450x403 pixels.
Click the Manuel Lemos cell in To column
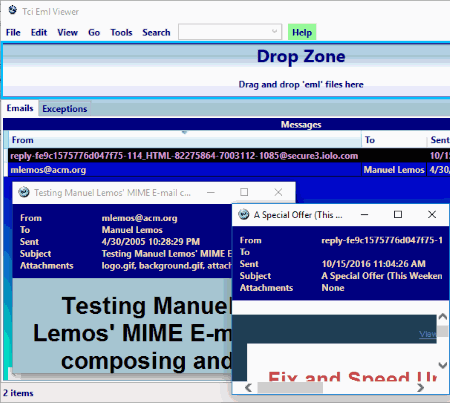click(394, 170)
